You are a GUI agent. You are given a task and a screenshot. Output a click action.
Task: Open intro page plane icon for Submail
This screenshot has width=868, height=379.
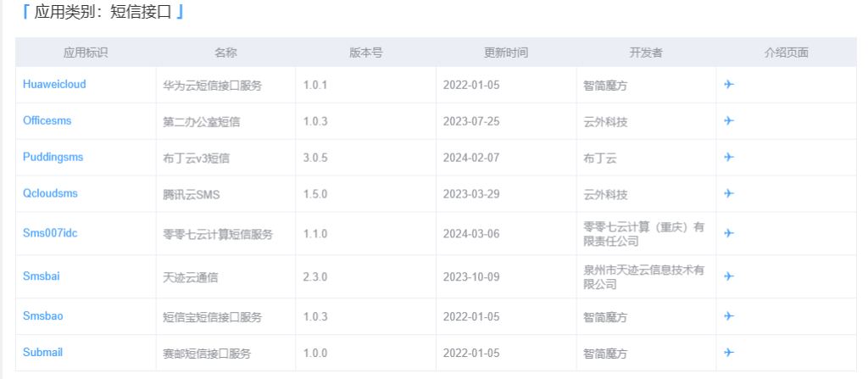pos(729,353)
